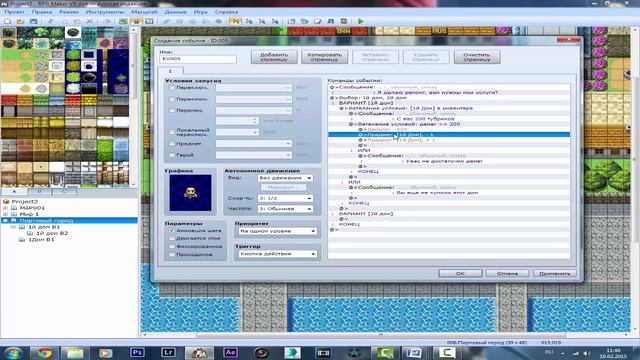Viewport: 640px width, 360px height.
Task: Click the Copy page button
Action: [x=324, y=57]
